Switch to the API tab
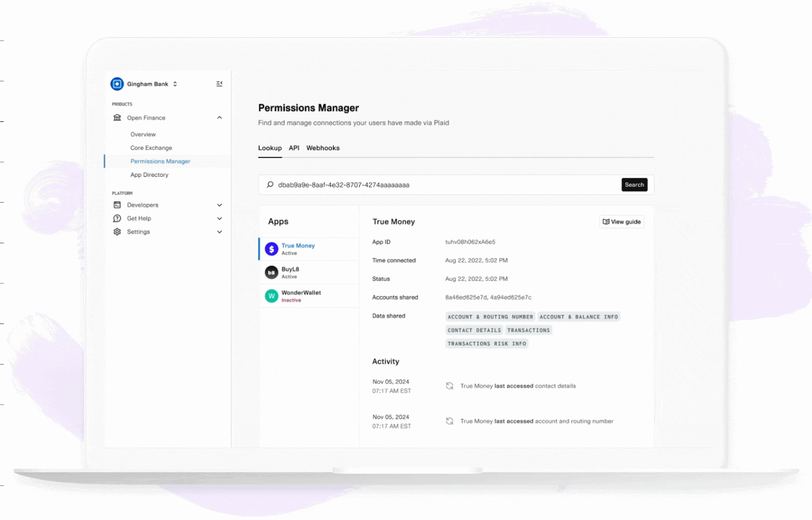812x520 pixels. pyautogui.click(x=294, y=148)
